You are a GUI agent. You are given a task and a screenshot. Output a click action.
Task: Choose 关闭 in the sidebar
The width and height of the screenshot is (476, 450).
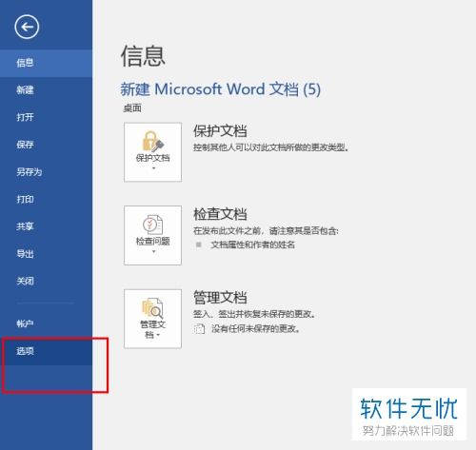pyautogui.click(x=46, y=281)
